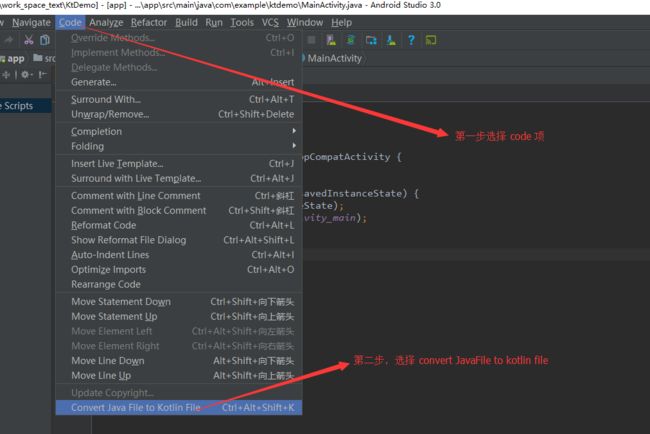Click the Stop square toolbar icon
This screenshot has height=434, width=650.
[x=311, y=40]
